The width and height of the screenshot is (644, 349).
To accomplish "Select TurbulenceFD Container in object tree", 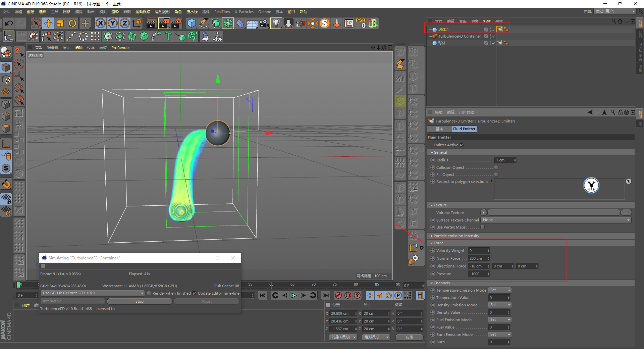I will (x=459, y=36).
